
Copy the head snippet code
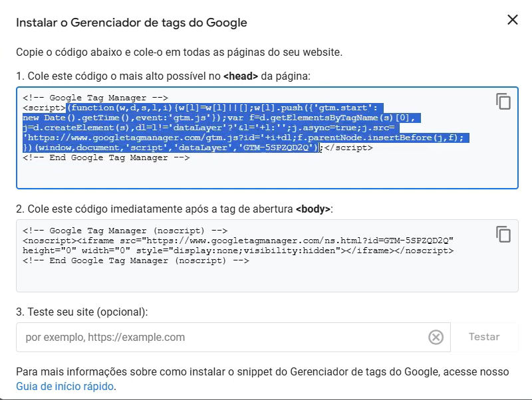(503, 101)
